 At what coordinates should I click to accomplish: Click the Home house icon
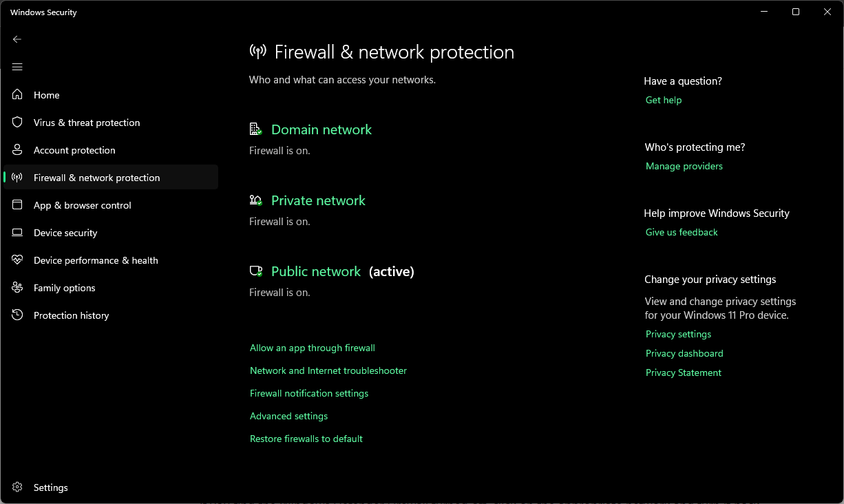[17, 95]
